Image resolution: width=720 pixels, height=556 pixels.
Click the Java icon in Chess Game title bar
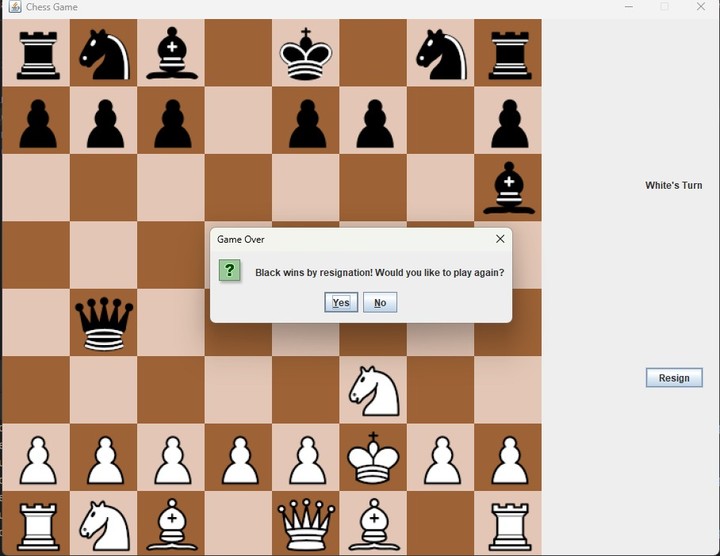coord(15,6)
